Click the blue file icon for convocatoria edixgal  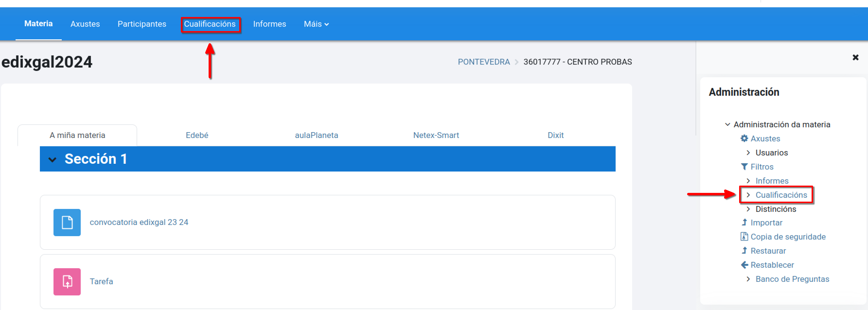67,223
